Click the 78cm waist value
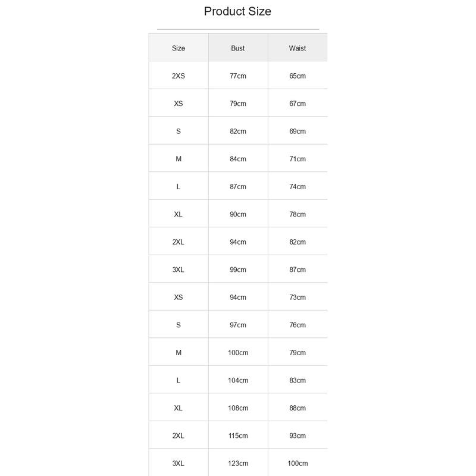 pyautogui.click(x=297, y=214)
